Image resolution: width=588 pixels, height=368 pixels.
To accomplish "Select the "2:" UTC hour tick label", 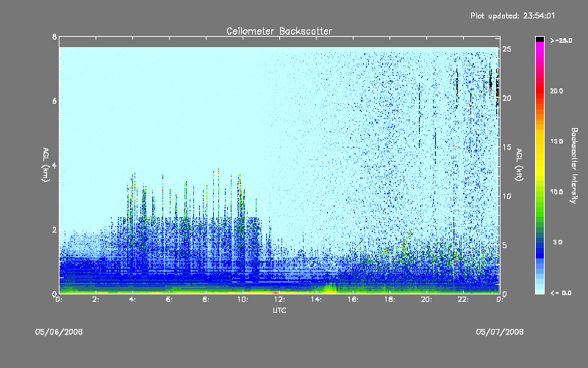I will (96, 300).
